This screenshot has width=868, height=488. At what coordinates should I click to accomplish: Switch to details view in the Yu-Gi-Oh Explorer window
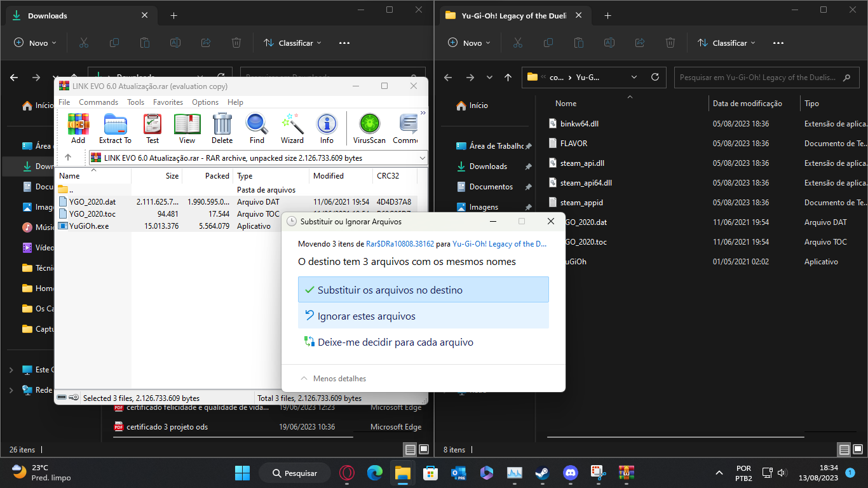[x=844, y=450]
